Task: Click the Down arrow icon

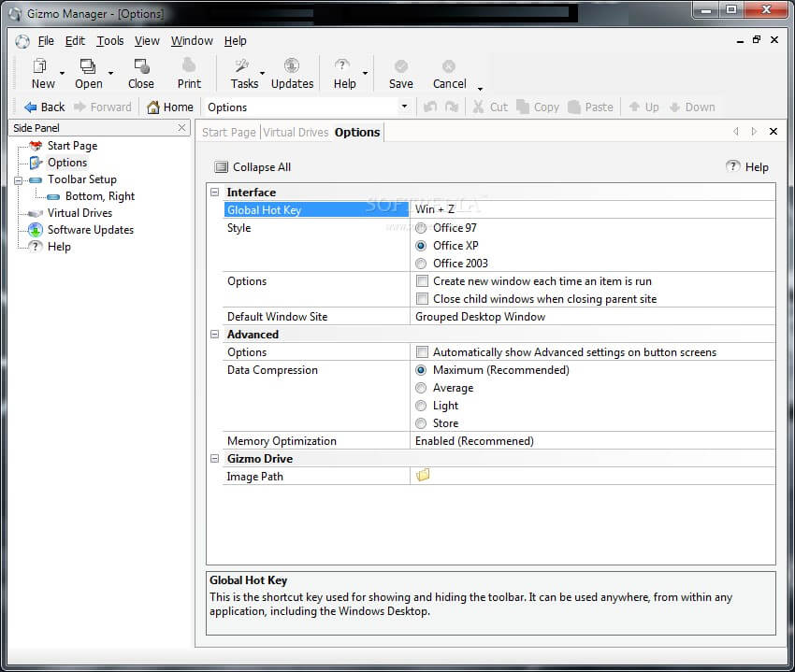Action: pyautogui.click(x=675, y=107)
